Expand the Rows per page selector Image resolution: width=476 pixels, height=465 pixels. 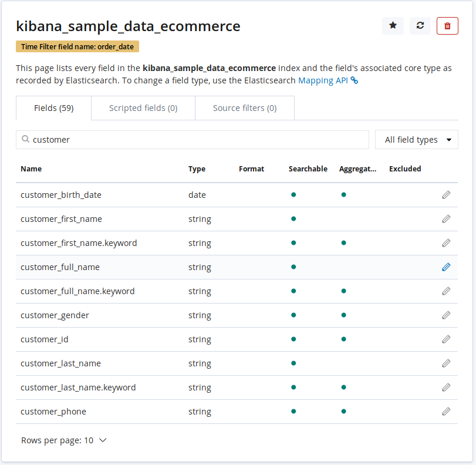pyautogui.click(x=64, y=440)
